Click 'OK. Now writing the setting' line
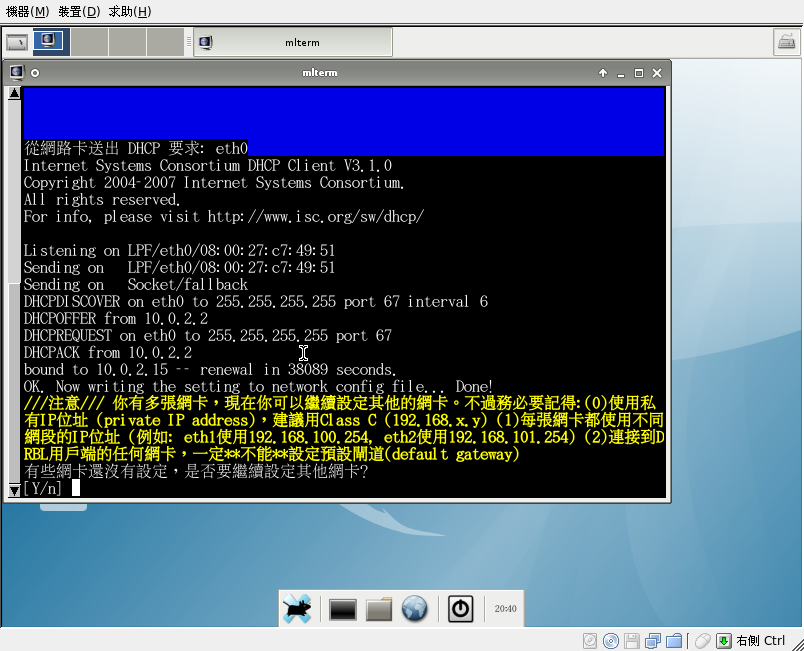Image resolution: width=804 pixels, height=651 pixels. (x=258, y=386)
